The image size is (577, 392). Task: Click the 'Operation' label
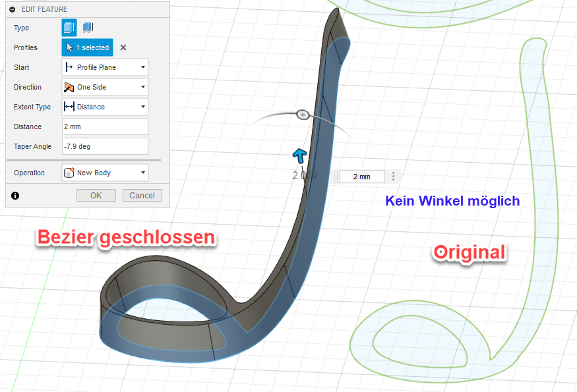point(29,173)
